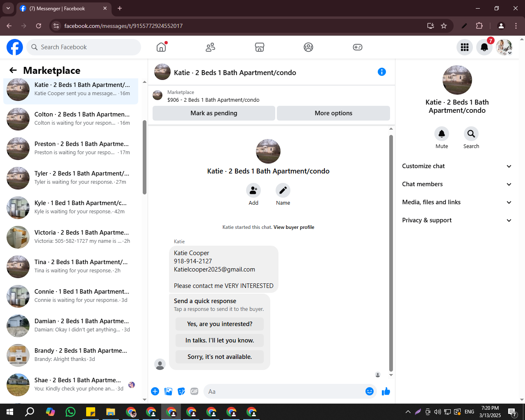Open notifications bell with 7 badge
This screenshot has height=420, width=525.
pos(484,47)
